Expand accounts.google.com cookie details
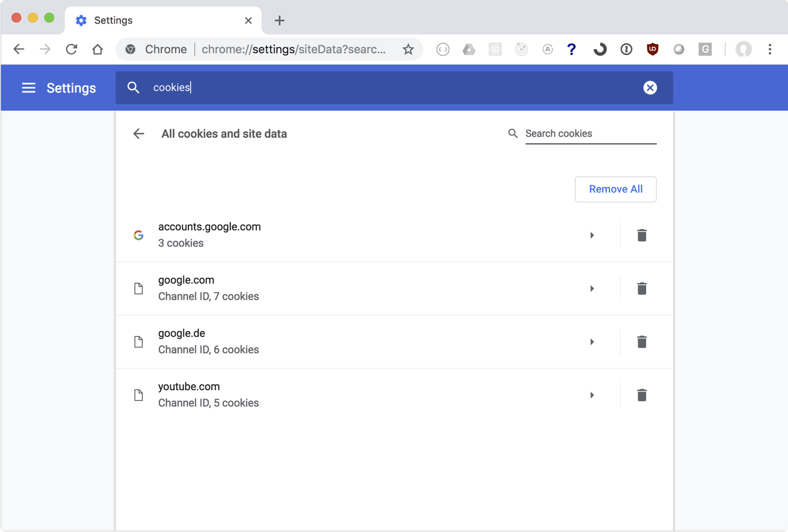The width and height of the screenshot is (788, 532). (x=592, y=235)
